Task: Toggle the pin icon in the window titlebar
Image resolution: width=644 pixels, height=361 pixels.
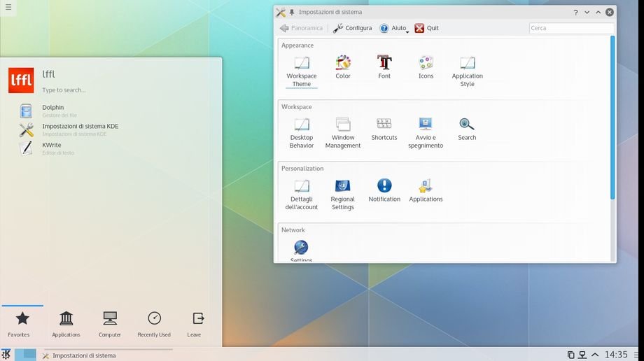Action: pos(292,13)
